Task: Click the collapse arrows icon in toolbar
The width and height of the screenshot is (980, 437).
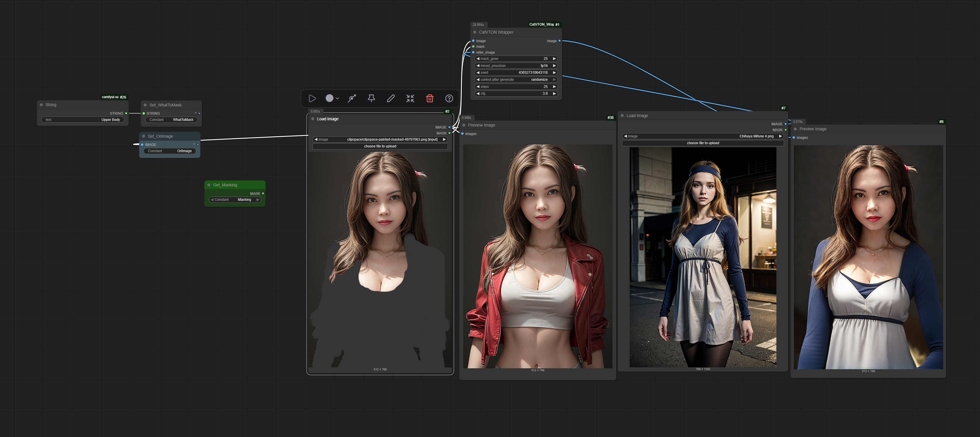Action: 410,98
